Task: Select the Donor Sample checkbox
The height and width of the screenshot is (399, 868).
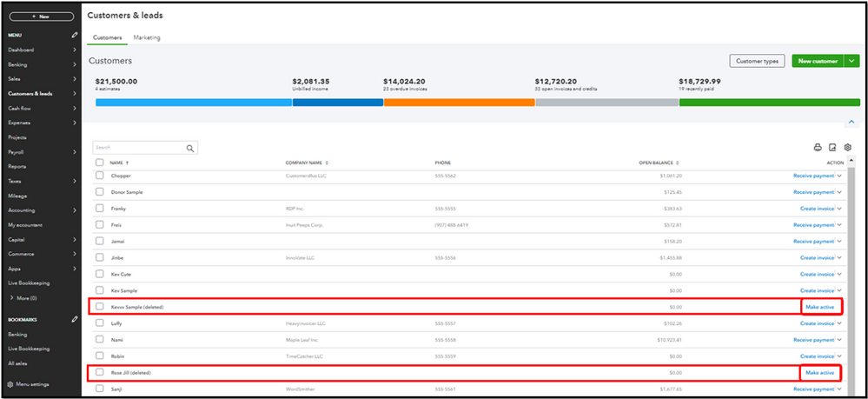Action: click(x=100, y=192)
